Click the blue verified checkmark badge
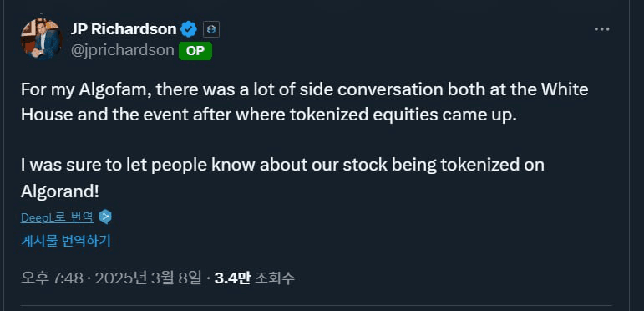This screenshot has width=644, height=311. [x=189, y=29]
